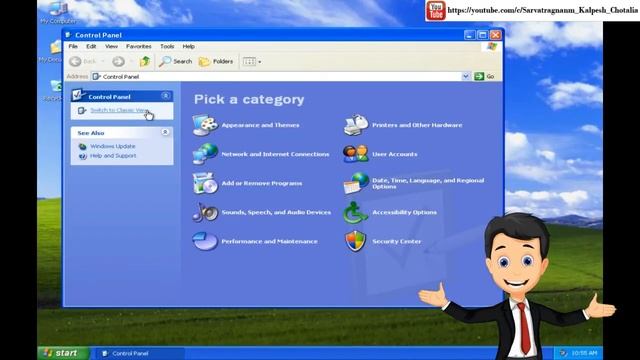Toggle the Folders pane toolbar button
640x360 pixels.
[216, 62]
